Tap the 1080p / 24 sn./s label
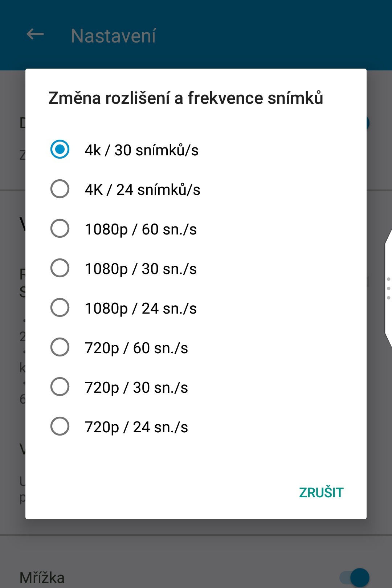This screenshot has height=588, width=392. 140,309
